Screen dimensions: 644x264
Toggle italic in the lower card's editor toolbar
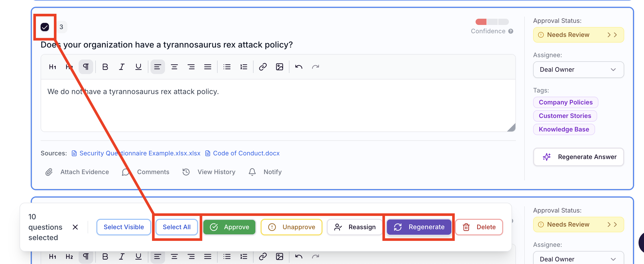point(122,257)
